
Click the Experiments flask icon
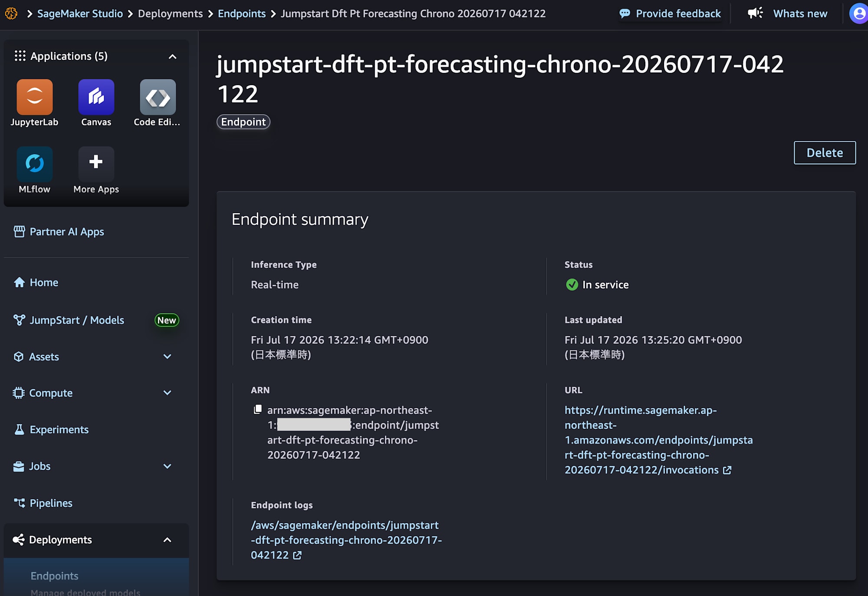(x=19, y=429)
